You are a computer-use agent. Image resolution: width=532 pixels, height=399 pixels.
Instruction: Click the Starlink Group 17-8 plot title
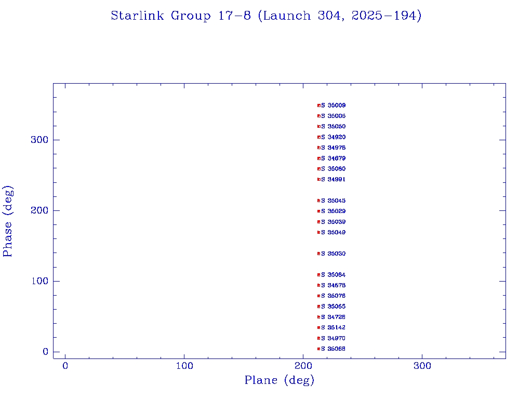(266, 16)
